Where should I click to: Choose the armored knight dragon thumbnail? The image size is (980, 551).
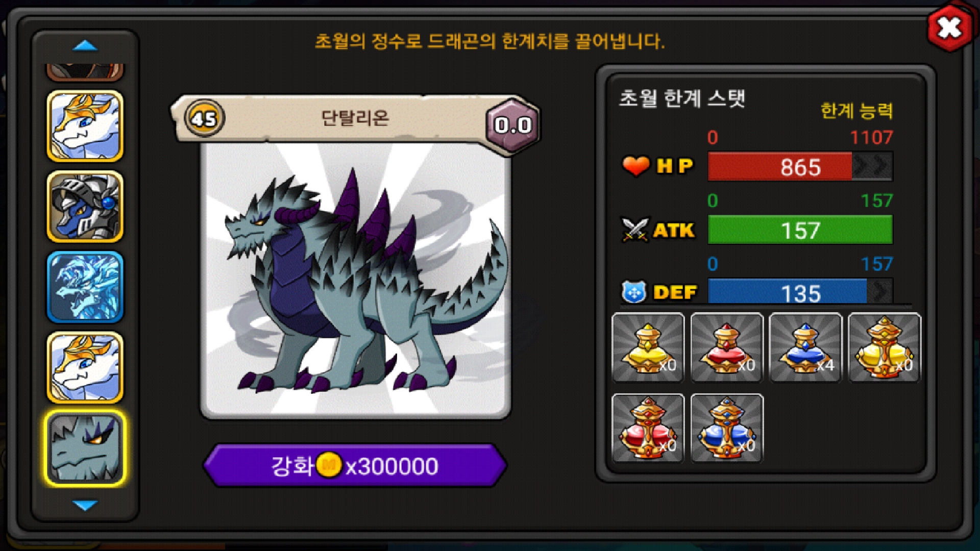85,206
